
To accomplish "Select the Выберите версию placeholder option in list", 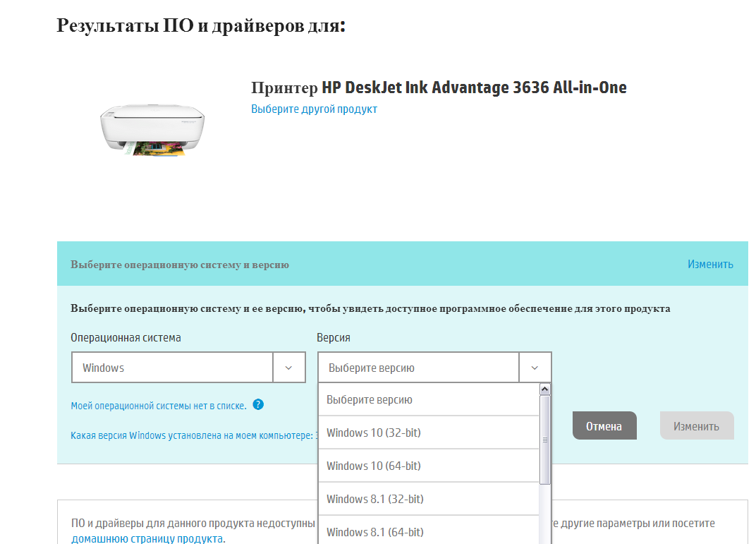I will [x=429, y=399].
